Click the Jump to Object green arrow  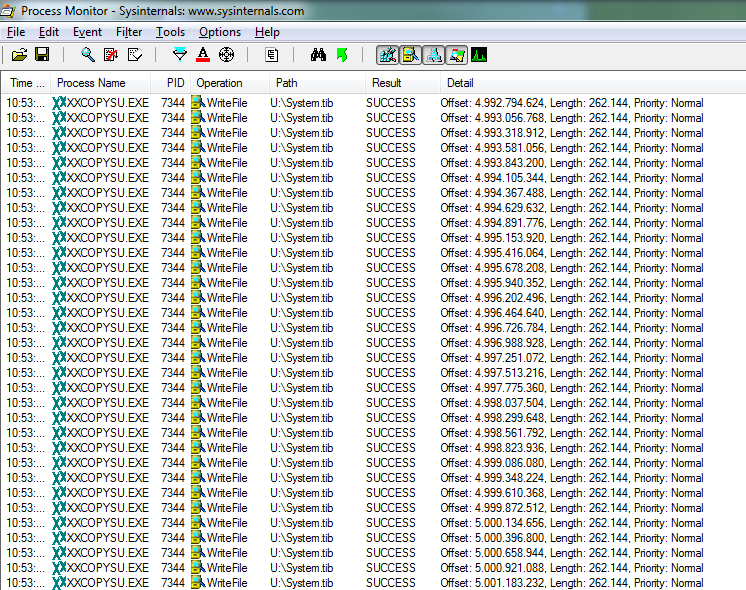point(342,55)
